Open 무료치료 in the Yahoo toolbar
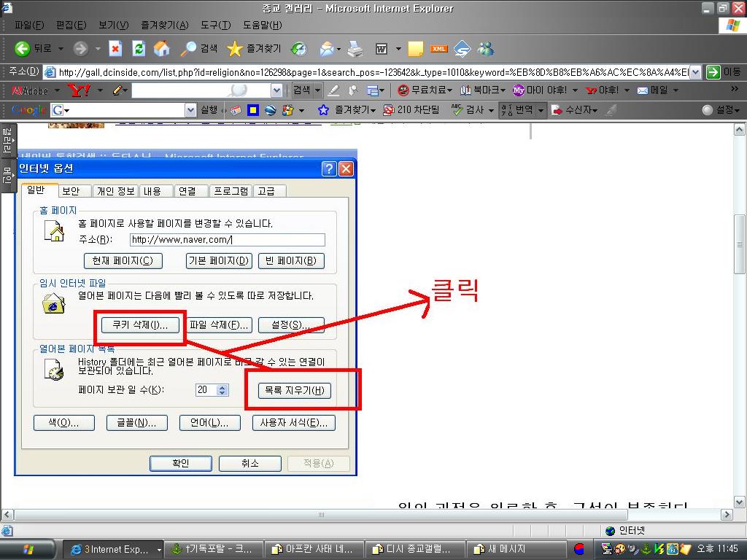The image size is (747, 560). point(425,90)
